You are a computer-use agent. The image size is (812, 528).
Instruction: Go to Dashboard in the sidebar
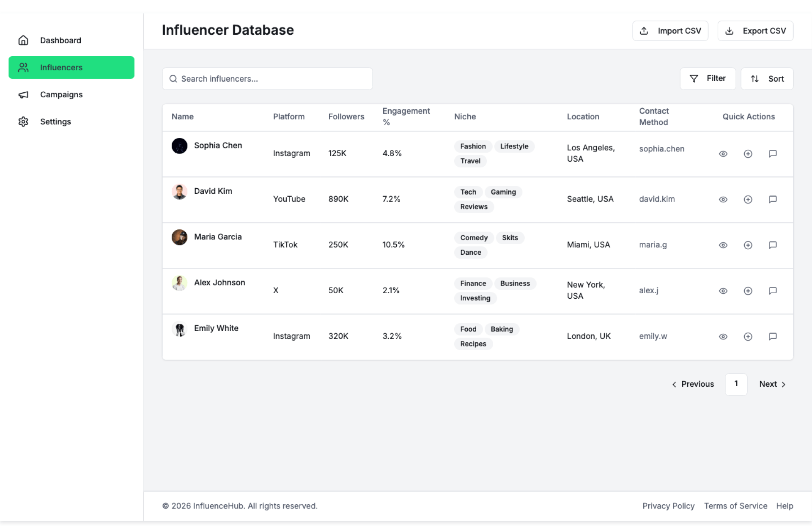(x=60, y=41)
